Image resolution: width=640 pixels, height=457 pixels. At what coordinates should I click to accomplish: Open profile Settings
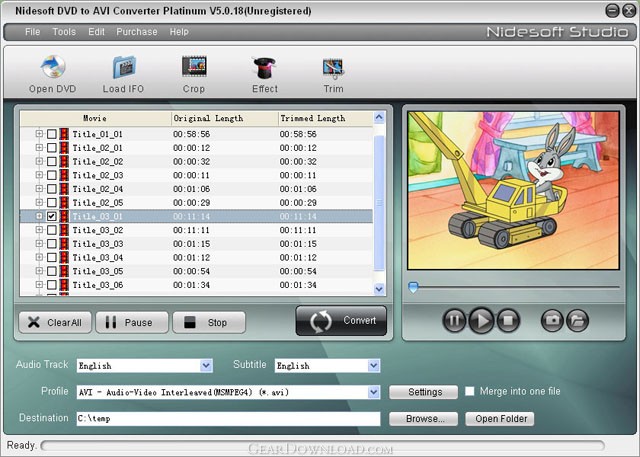(424, 392)
